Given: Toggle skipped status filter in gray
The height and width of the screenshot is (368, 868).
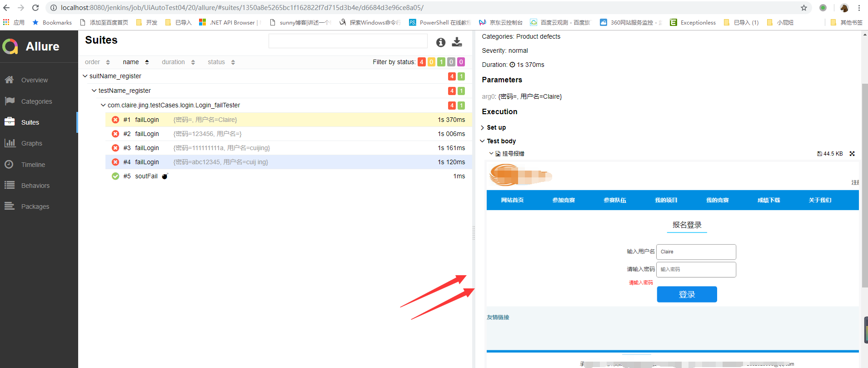Looking at the screenshot, I should tap(451, 62).
